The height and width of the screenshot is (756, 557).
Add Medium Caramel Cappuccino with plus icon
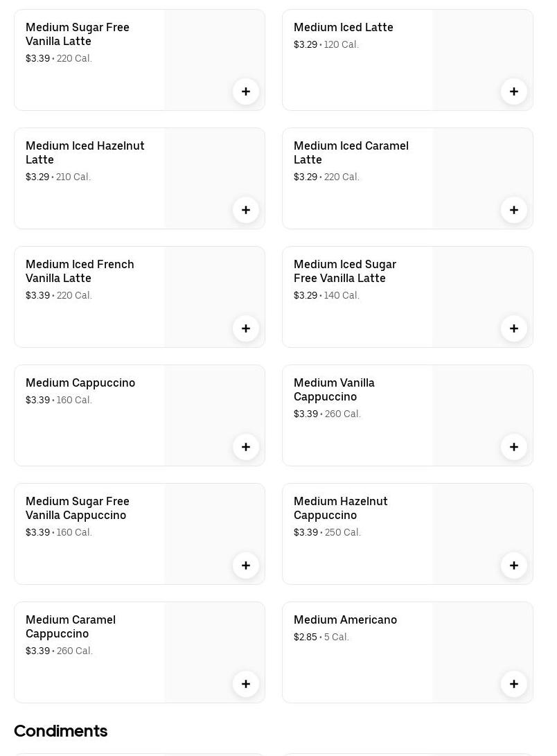[246, 684]
